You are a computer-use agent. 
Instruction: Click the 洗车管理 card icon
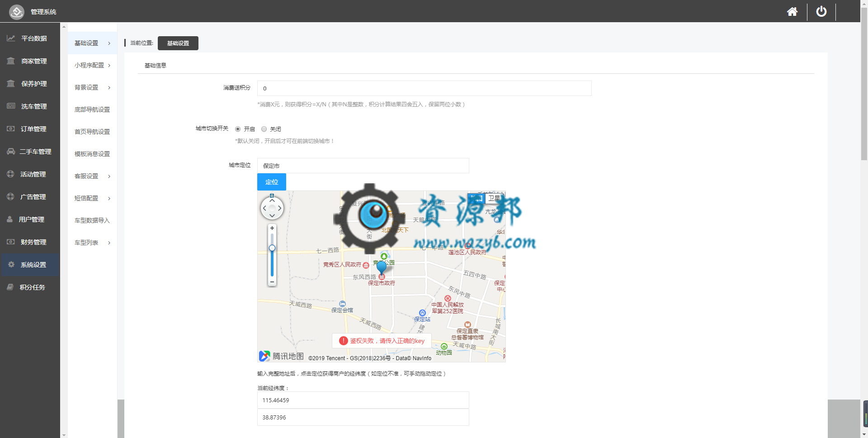[11, 106]
